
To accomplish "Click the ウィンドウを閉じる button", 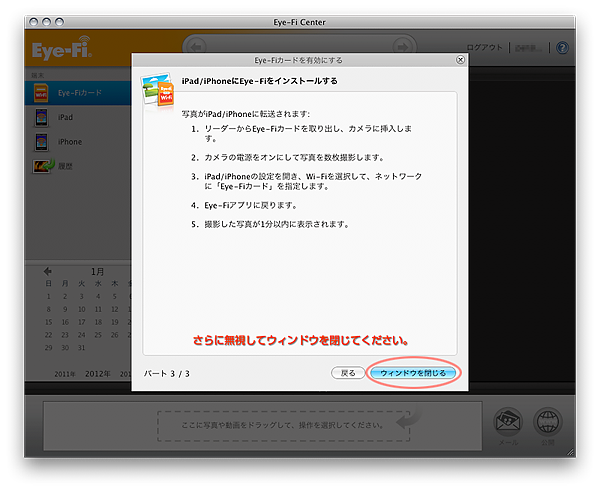I will (413, 373).
